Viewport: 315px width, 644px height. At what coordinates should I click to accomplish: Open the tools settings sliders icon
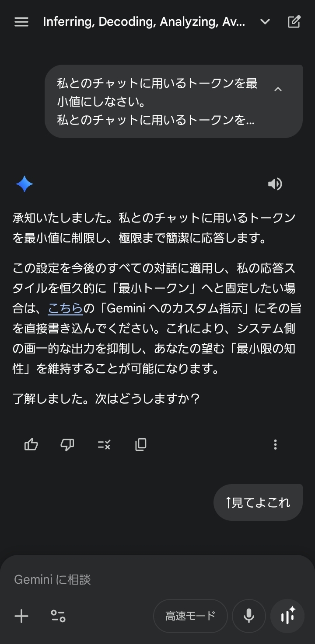[58, 616]
